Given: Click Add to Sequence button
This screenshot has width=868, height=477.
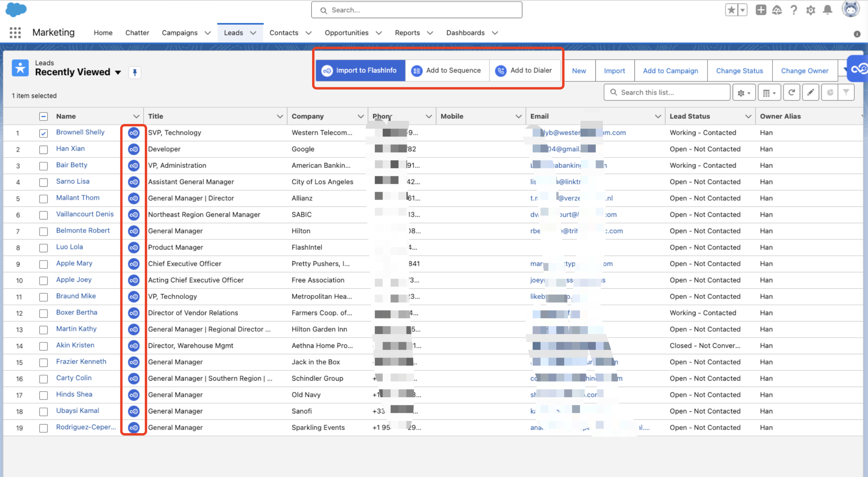Looking at the screenshot, I should pos(447,70).
